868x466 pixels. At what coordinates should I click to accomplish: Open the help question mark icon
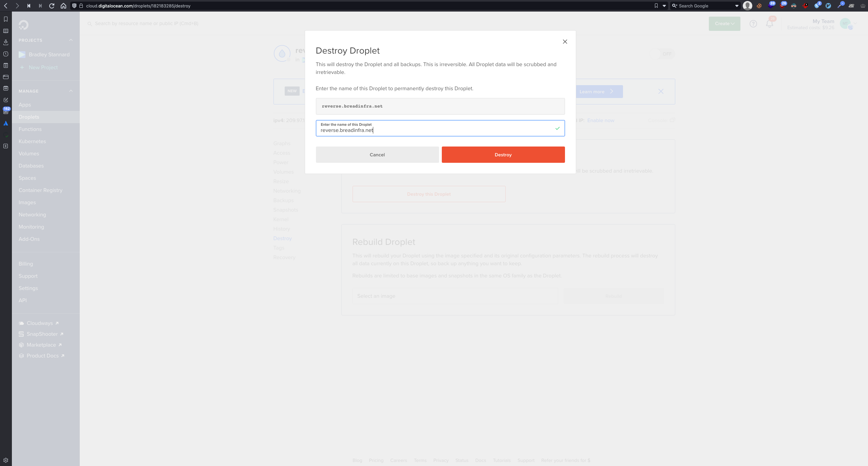pyautogui.click(x=753, y=24)
